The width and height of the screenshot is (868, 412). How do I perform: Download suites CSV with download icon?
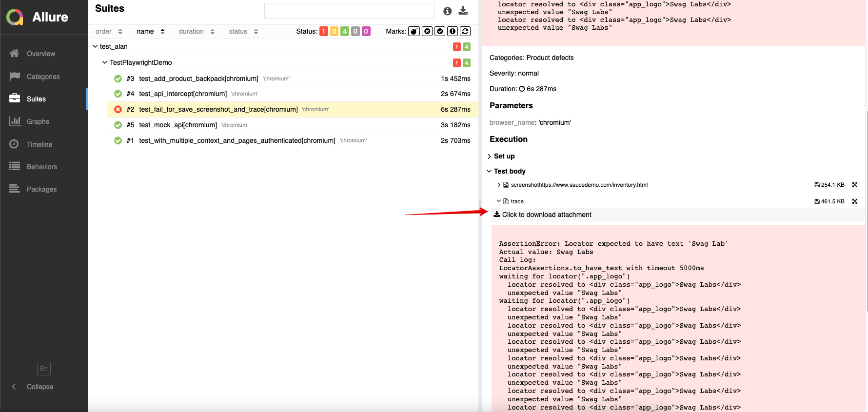[x=463, y=11]
